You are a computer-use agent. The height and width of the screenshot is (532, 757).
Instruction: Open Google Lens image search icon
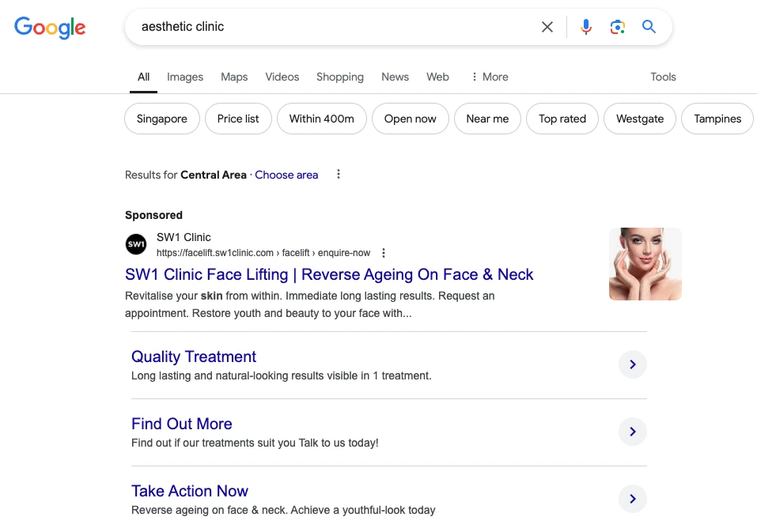click(x=618, y=27)
